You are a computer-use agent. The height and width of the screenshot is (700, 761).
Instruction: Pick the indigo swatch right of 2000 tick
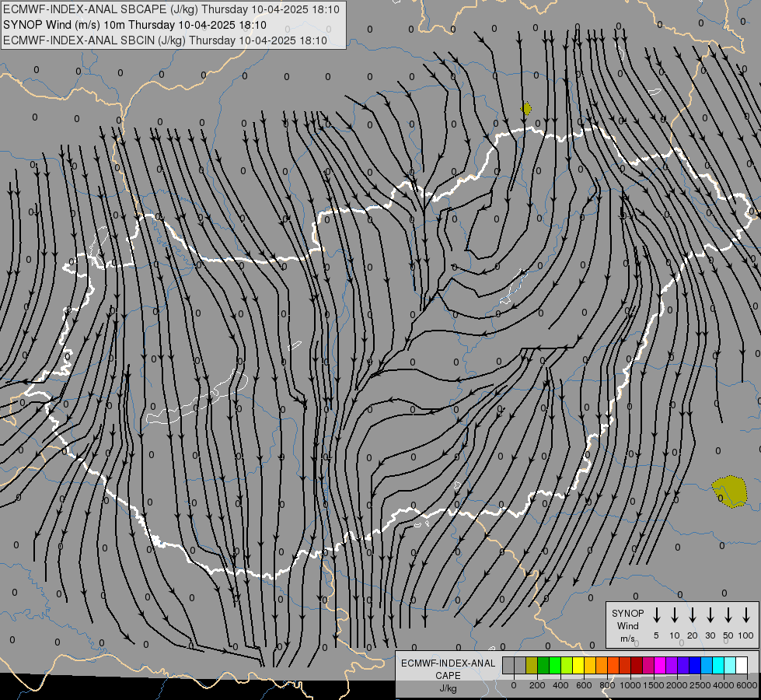click(x=682, y=665)
